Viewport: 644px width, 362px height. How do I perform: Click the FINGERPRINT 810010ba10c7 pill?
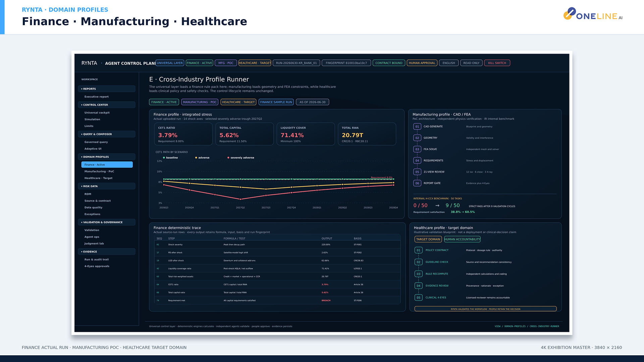pos(346,63)
